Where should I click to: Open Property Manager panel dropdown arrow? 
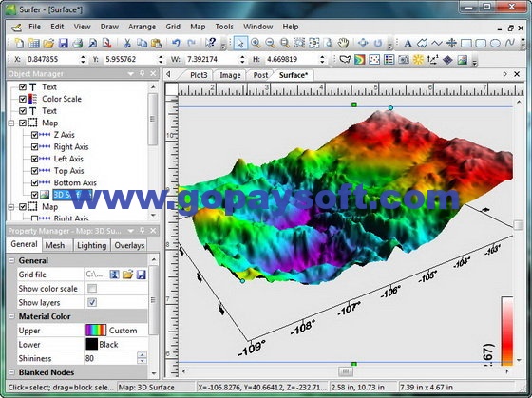[131, 231]
